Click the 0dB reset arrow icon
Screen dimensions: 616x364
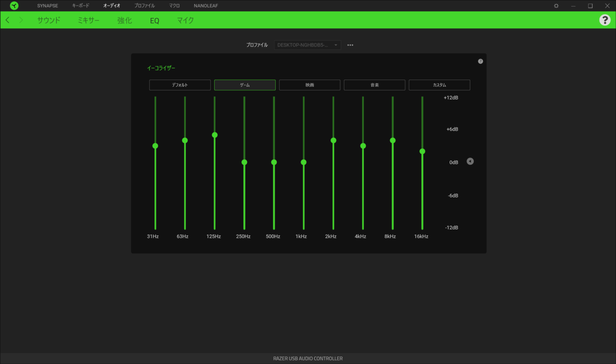(470, 161)
